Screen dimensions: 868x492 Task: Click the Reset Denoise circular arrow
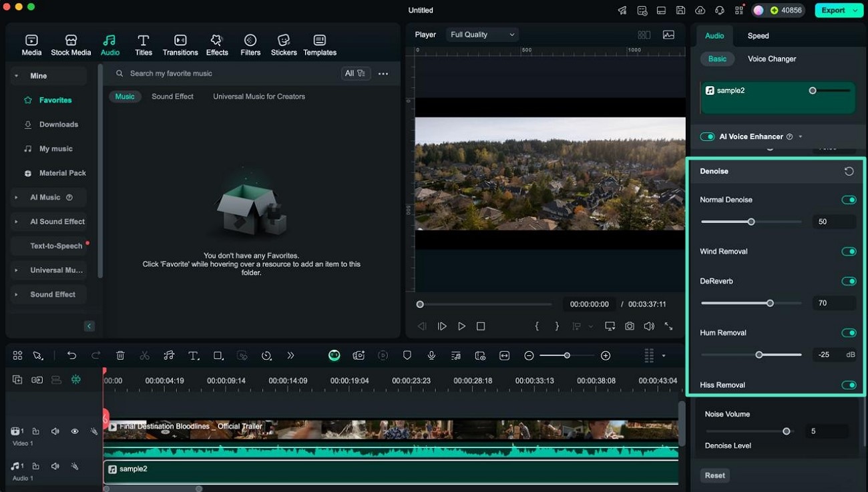point(849,172)
